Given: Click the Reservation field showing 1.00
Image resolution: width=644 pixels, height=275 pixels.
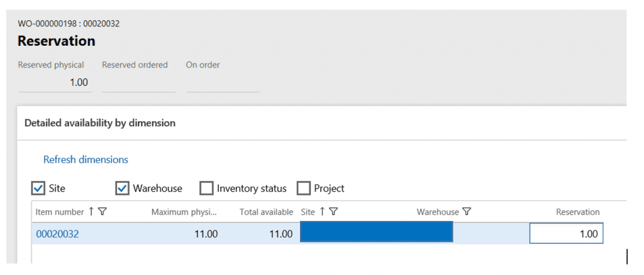Looking at the screenshot, I should [x=566, y=234].
